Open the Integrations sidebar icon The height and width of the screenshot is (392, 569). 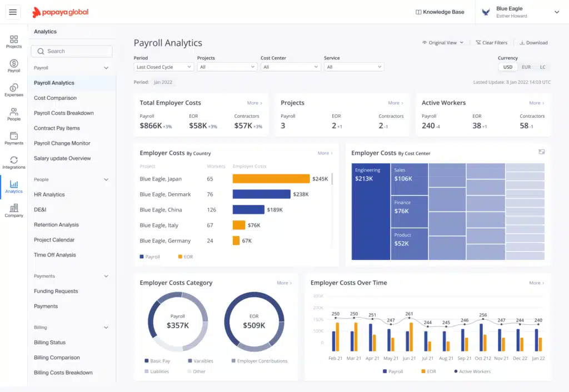[x=13, y=162]
